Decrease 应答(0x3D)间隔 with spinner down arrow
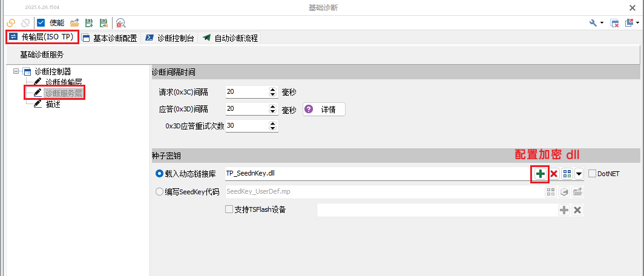Screen dimensions: 644x276 pyautogui.click(x=272, y=112)
